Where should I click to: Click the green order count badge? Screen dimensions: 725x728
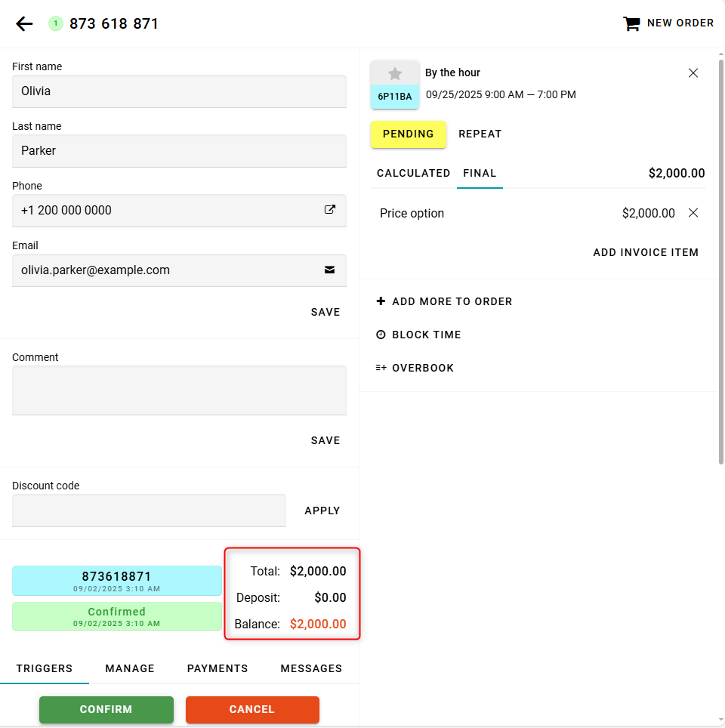(x=56, y=23)
